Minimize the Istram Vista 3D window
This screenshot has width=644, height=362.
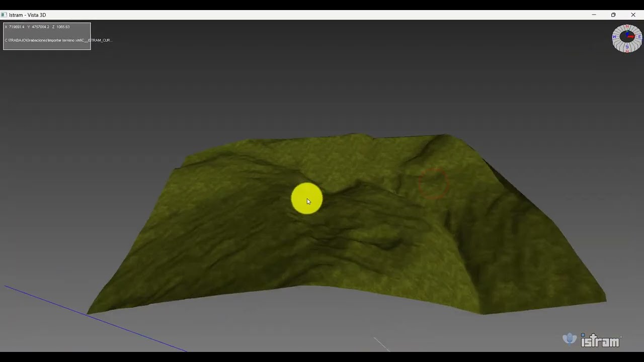pyautogui.click(x=594, y=15)
